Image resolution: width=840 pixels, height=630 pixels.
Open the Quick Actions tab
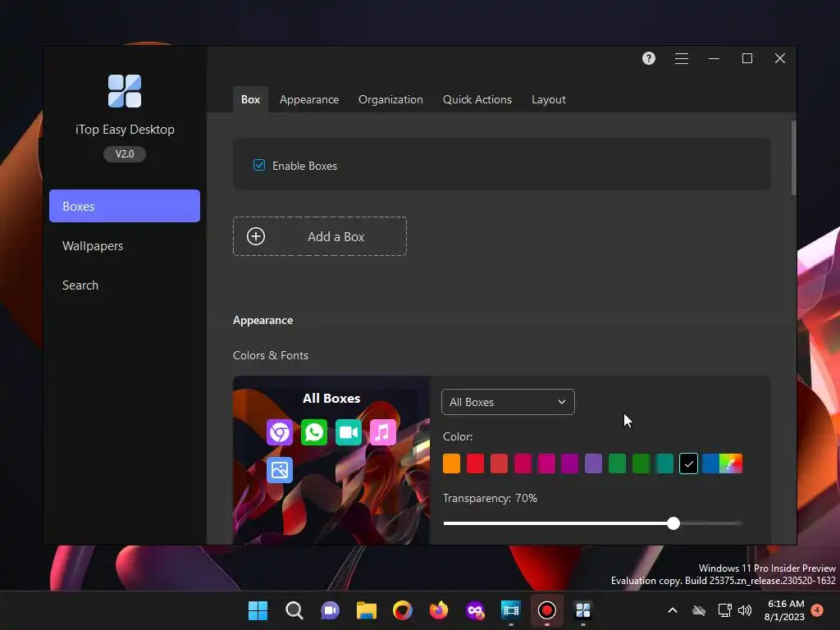477,99
